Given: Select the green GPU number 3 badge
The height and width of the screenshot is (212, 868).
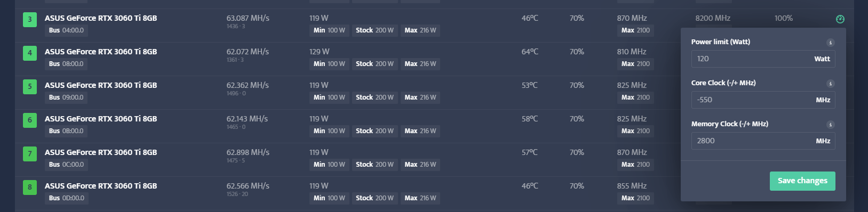Looking at the screenshot, I should (x=30, y=19).
